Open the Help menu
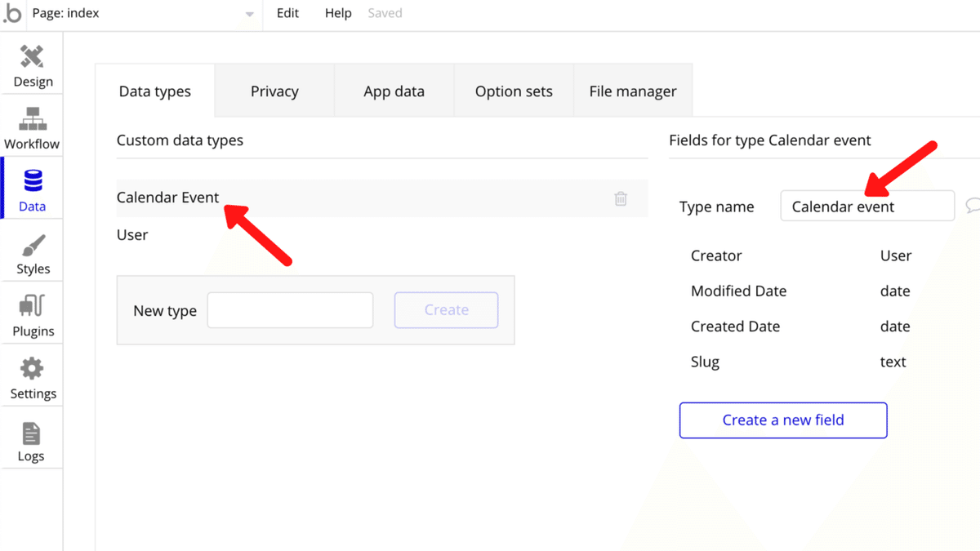The width and height of the screenshot is (980, 551). [x=338, y=13]
